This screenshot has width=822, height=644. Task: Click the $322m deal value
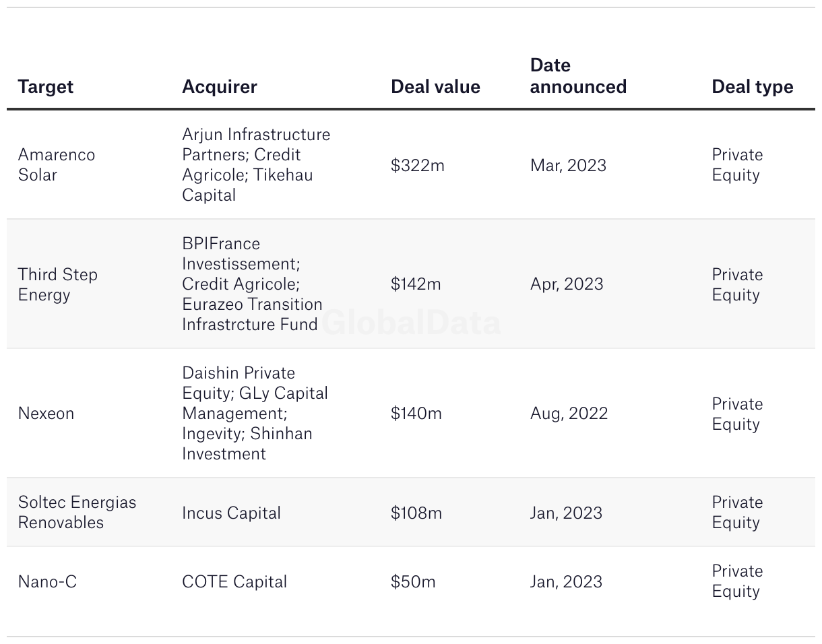(418, 166)
